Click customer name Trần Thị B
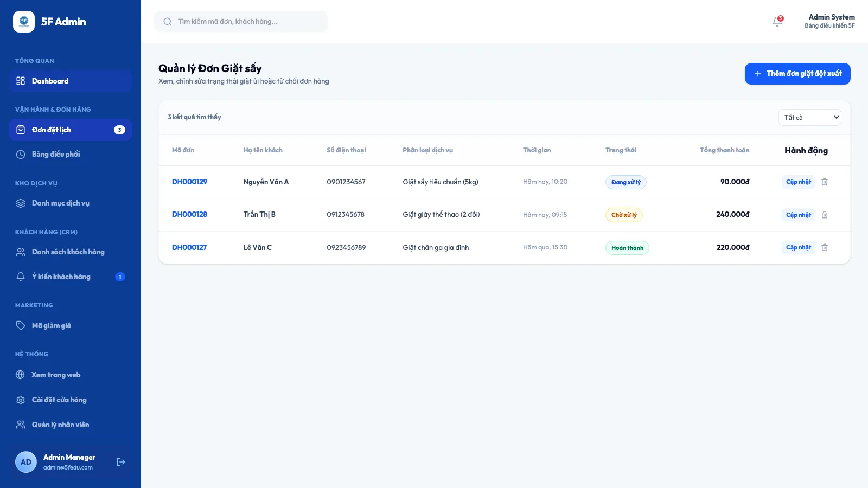The height and width of the screenshot is (488, 868). point(259,214)
